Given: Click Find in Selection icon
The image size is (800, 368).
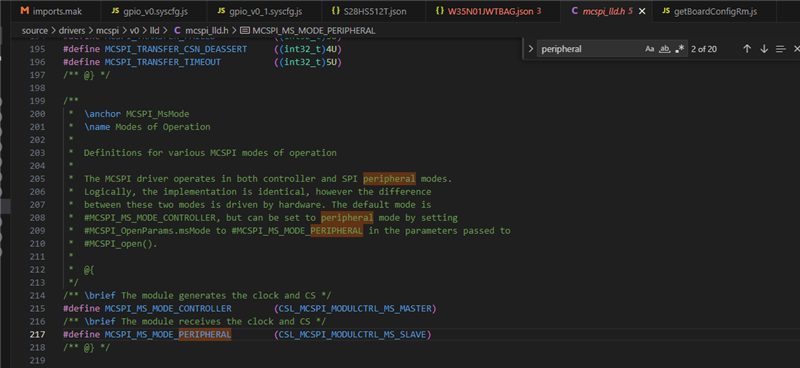Looking at the screenshot, I should 781,49.
